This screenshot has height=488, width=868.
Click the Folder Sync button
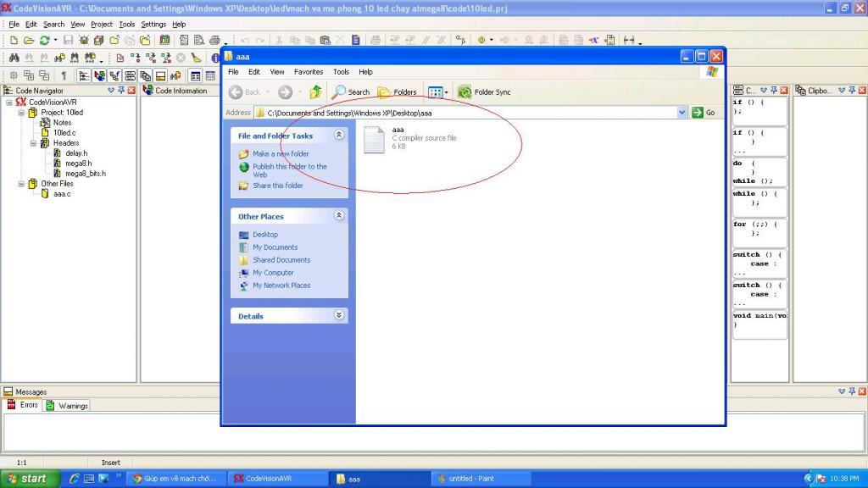(x=484, y=91)
